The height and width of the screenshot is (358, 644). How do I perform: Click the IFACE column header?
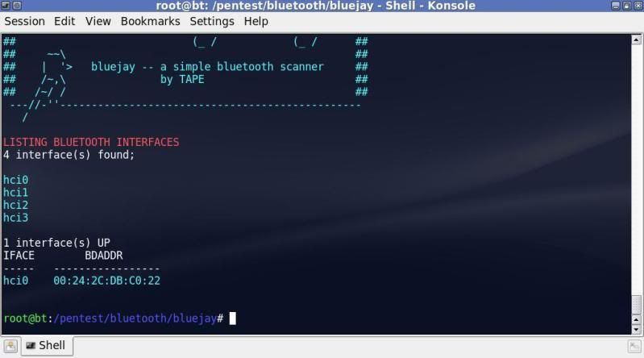[x=19, y=256]
